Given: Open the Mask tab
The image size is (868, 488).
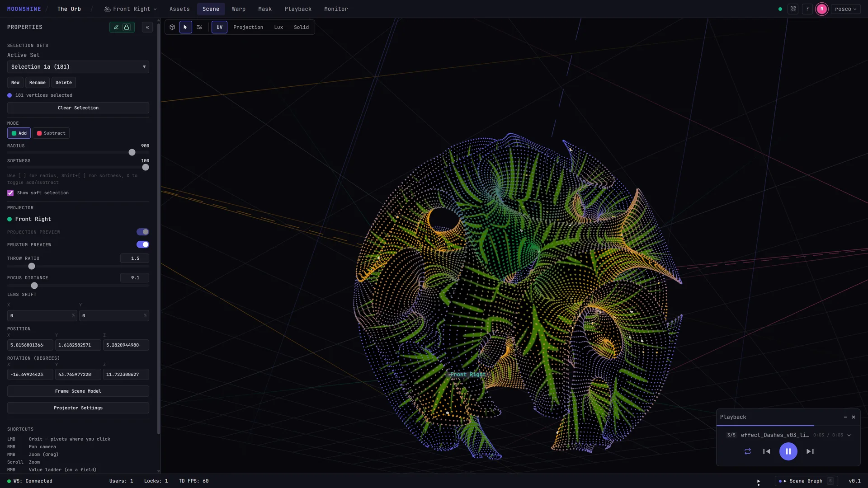Looking at the screenshot, I should tap(265, 9).
